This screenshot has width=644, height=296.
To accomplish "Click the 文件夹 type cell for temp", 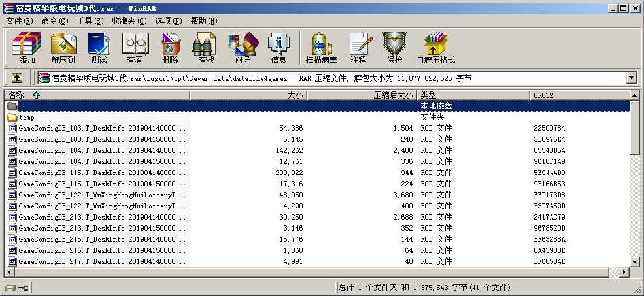I will pyautogui.click(x=432, y=118).
